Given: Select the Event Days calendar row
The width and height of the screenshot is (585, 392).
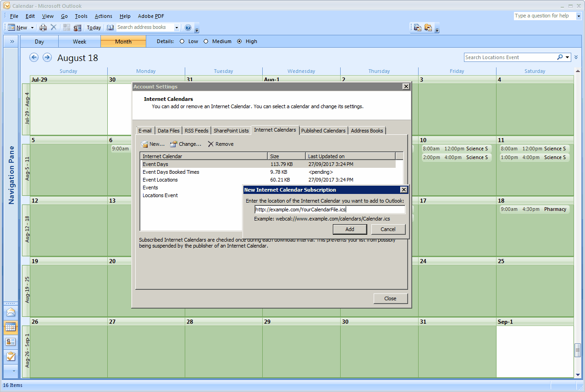Looking at the screenshot, I should 268,164.
